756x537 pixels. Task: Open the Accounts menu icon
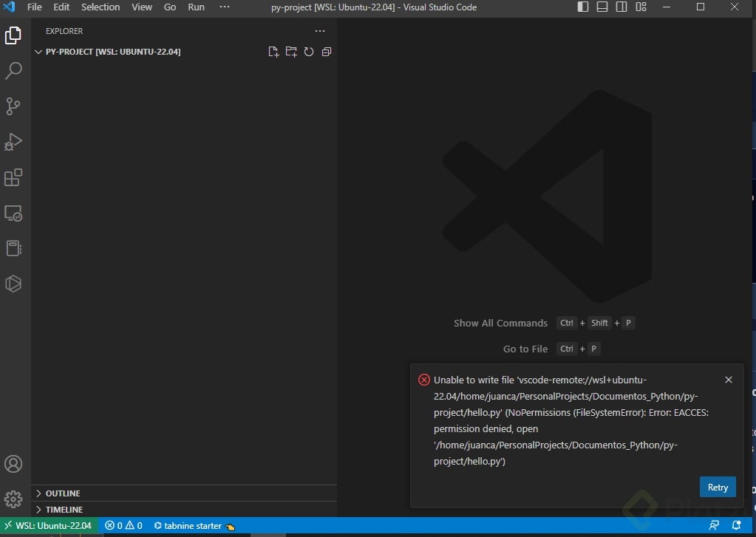coord(13,464)
